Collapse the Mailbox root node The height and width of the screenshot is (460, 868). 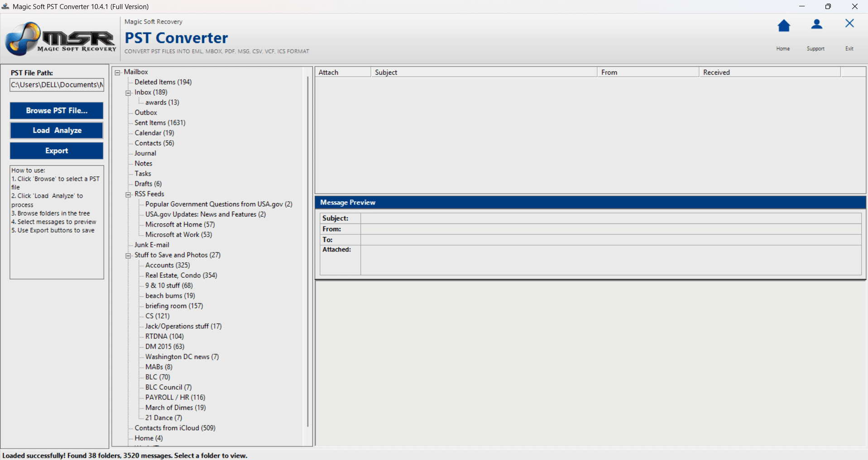coord(118,72)
